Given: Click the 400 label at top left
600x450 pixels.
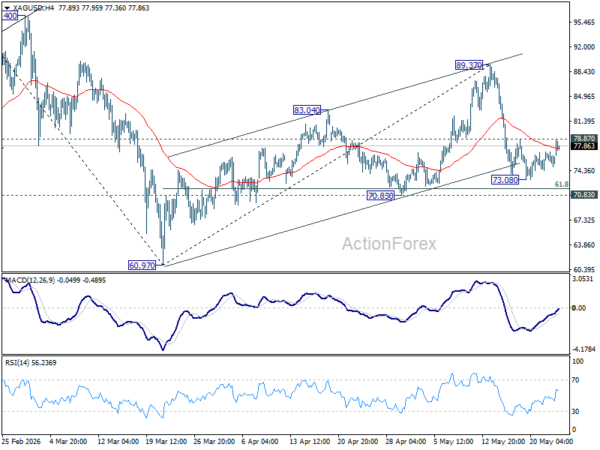Looking at the screenshot, I should click(10, 16).
